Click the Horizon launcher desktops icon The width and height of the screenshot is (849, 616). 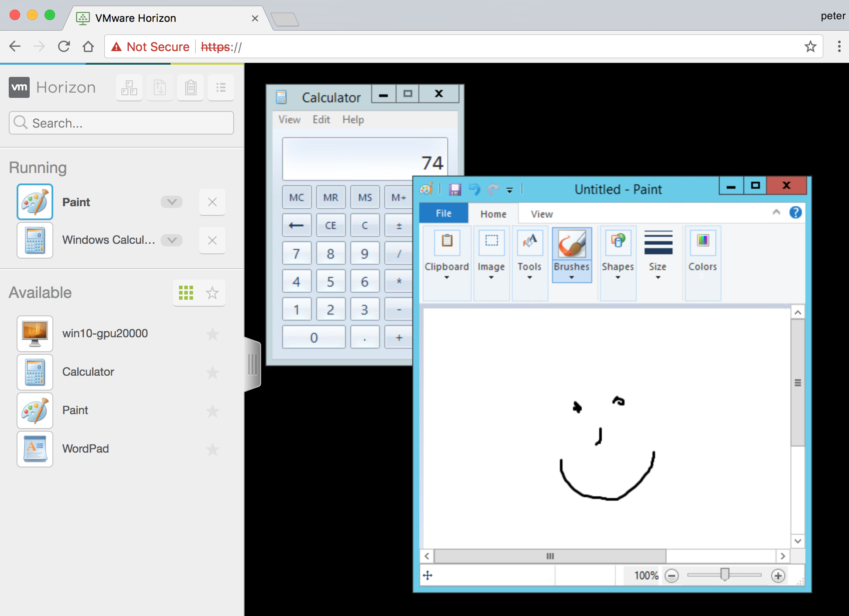[x=129, y=88]
